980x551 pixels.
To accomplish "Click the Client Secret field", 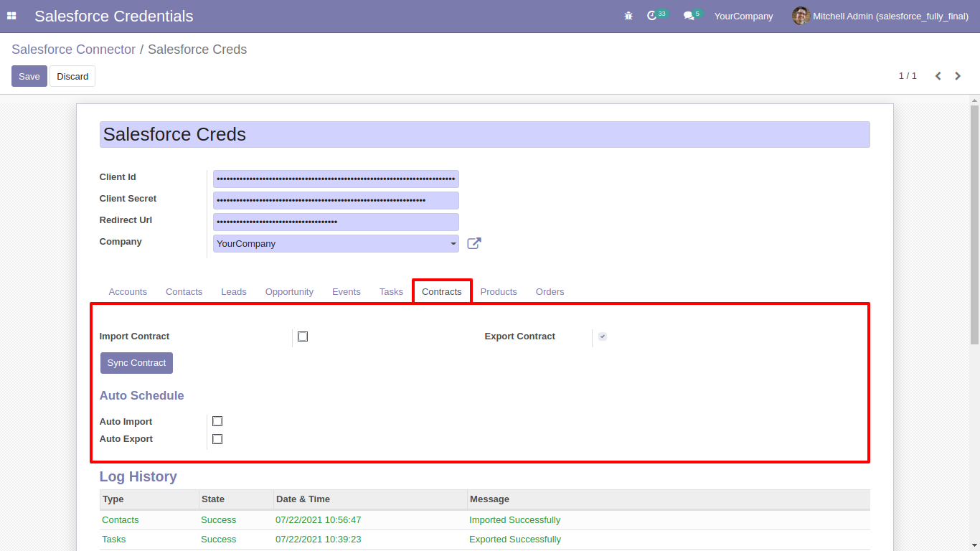I will [336, 200].
